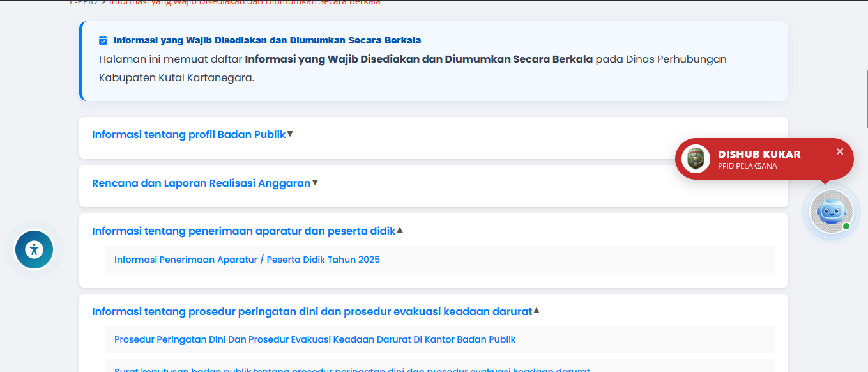The width and height of the screenshot is (868, 372).
Task: Open "Informasi Penerimaan Aparatur / Peserta Didik Tahun 2025"
Action: (247, 260)
